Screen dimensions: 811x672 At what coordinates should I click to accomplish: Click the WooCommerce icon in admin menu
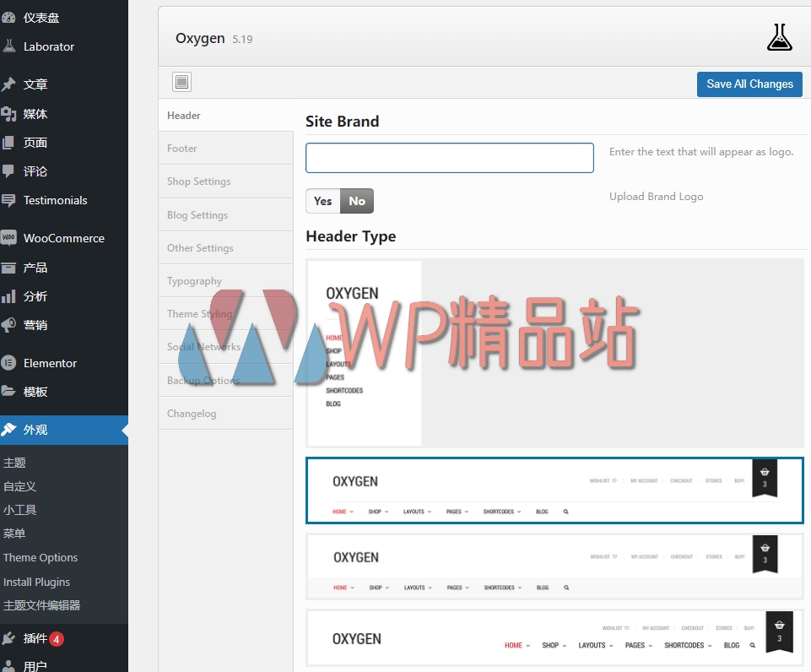click(9, 238)
